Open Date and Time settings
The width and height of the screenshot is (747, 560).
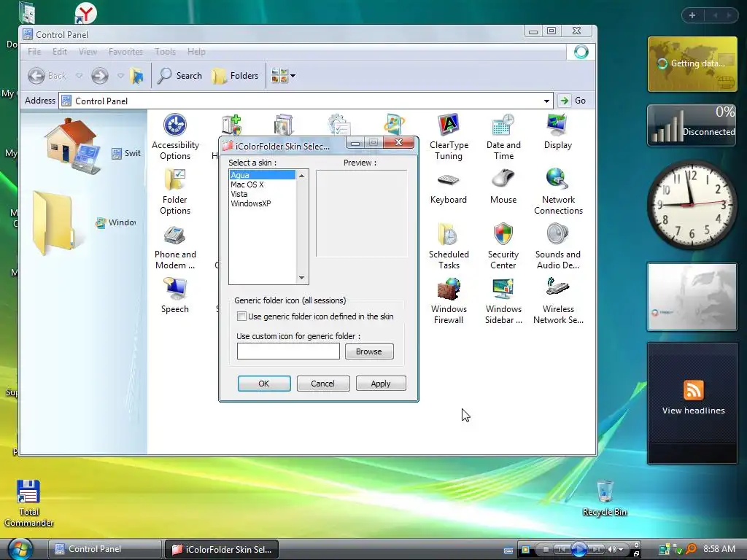503,136
